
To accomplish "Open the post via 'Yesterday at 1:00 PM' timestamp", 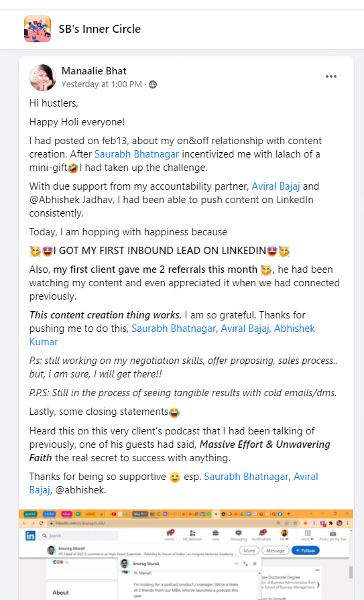I will (x=101, y=84).
